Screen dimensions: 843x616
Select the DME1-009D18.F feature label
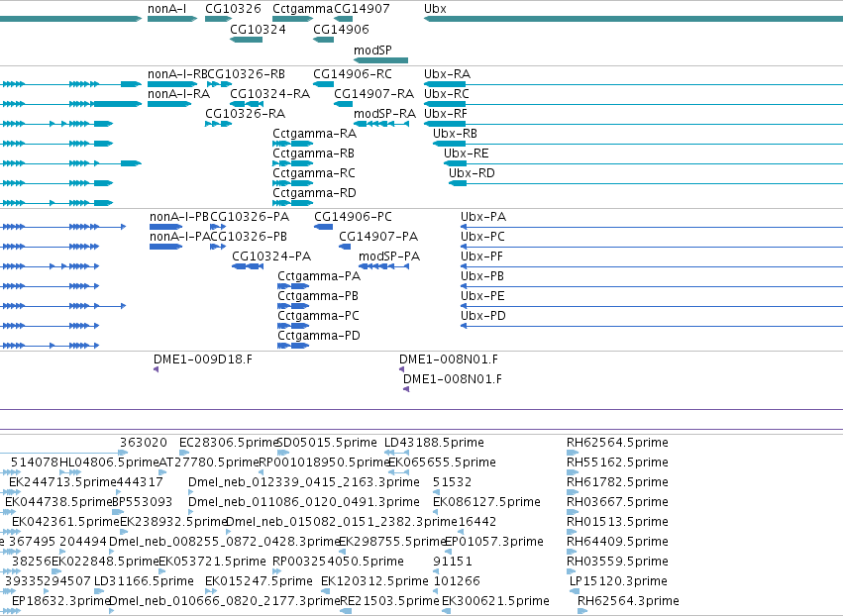[203, 359]
